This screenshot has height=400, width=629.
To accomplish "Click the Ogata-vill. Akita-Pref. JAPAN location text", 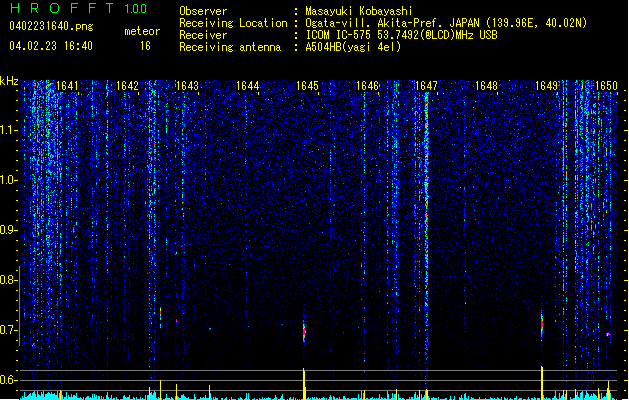I will 446,23.
